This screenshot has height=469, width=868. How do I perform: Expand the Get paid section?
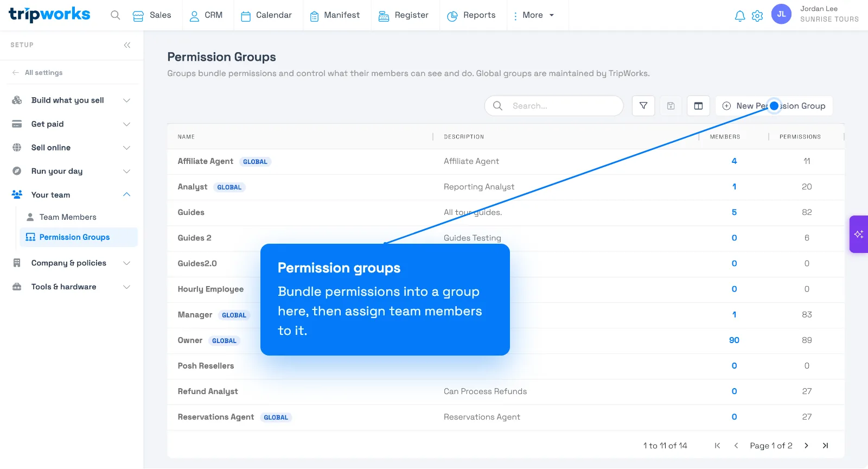coord(126,124)
